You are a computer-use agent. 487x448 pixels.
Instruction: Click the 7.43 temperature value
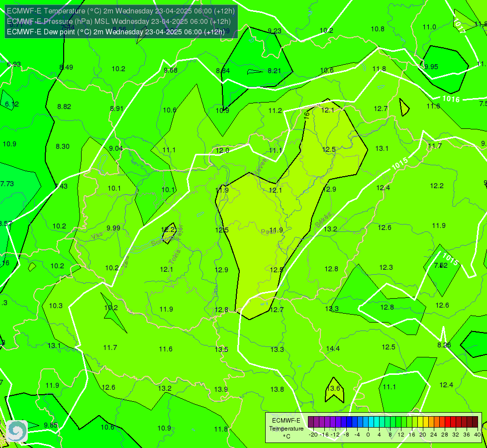pos(61,186)
